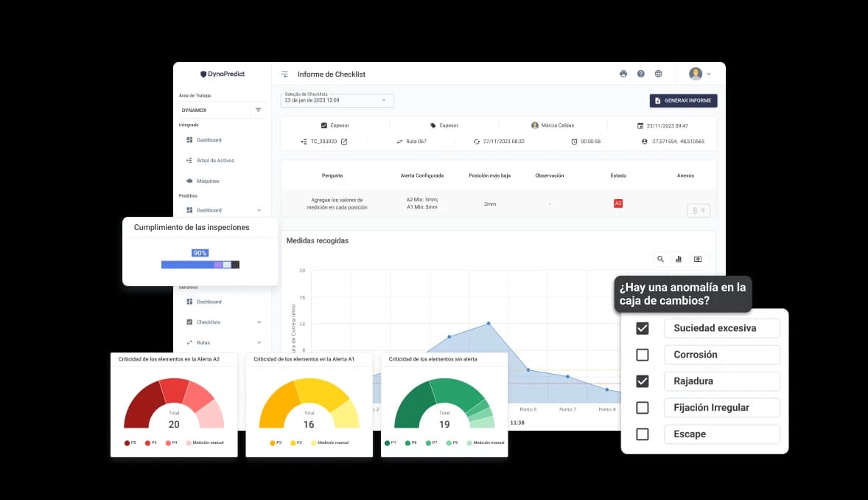The width and height of the screenshot is (868, 500).
Task: Switch chart to bar chart view icon
Action: [x=679, y=259]
